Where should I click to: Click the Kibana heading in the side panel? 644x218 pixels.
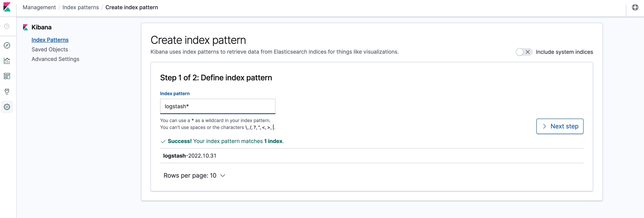click(42, 27)
